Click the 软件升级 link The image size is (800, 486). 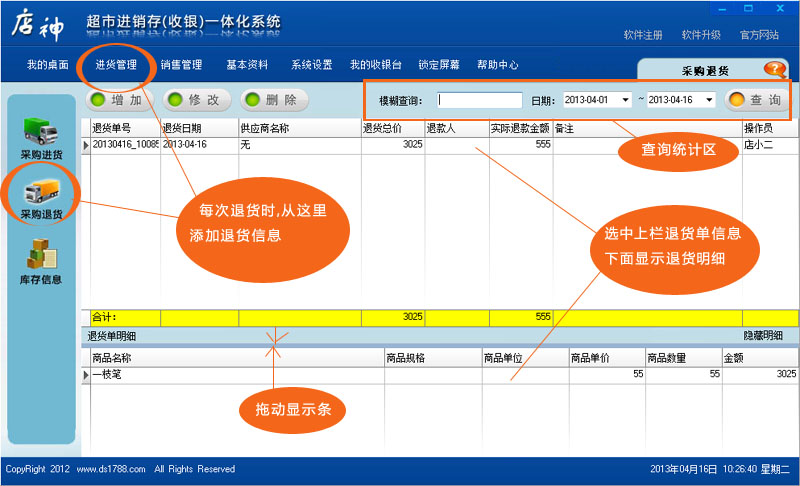(701, 35)
